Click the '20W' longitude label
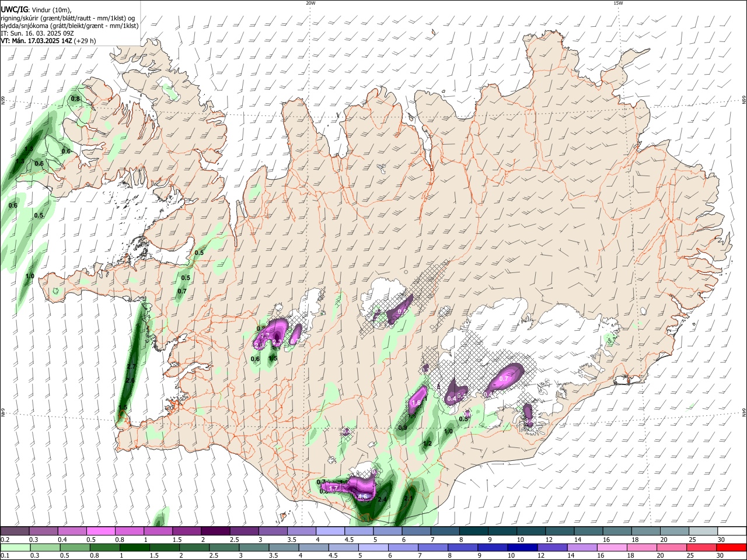747x560 pixels. pos(310,3)
